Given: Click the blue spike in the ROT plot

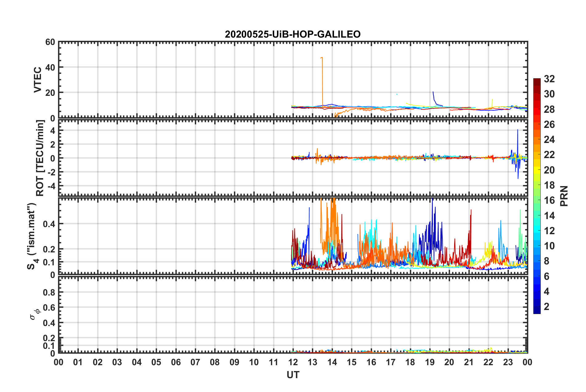Looking at the screenshot, I should pos(518,154).
